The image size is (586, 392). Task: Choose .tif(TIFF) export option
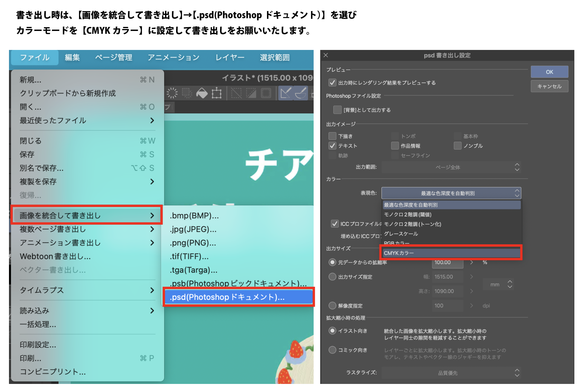(x=189, y=256)
